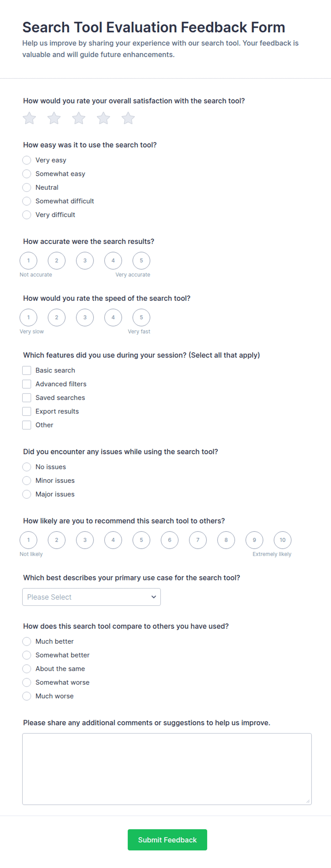Open the primary use case Please Select dropdown
The image size is (331, 868).
pos(91,597)
